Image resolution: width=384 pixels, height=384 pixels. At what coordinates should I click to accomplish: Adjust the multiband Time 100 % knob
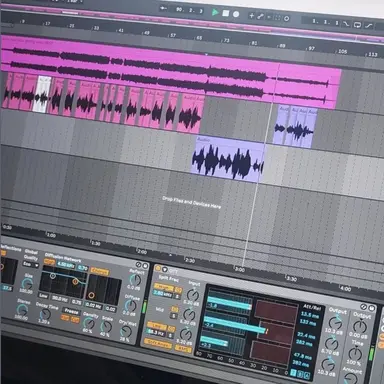355,354
